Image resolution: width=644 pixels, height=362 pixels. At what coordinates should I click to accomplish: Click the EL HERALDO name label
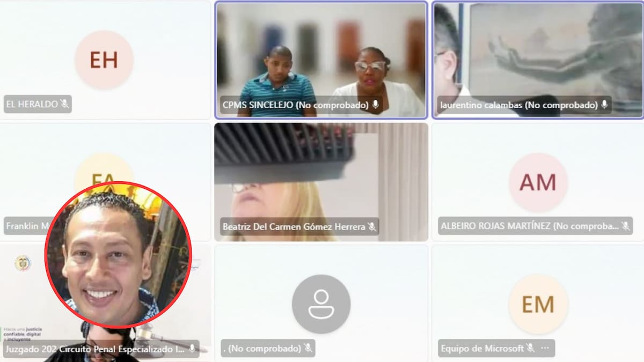tap(32, 104)
